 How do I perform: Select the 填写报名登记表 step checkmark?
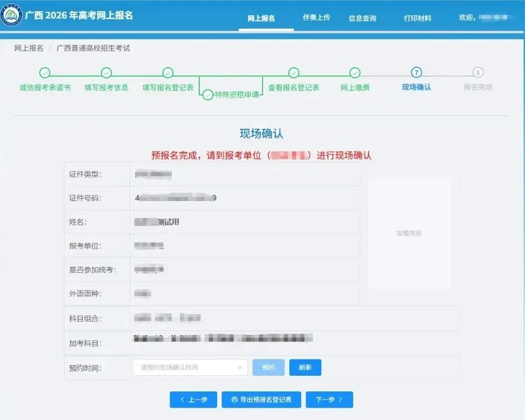tap(168, 73)
